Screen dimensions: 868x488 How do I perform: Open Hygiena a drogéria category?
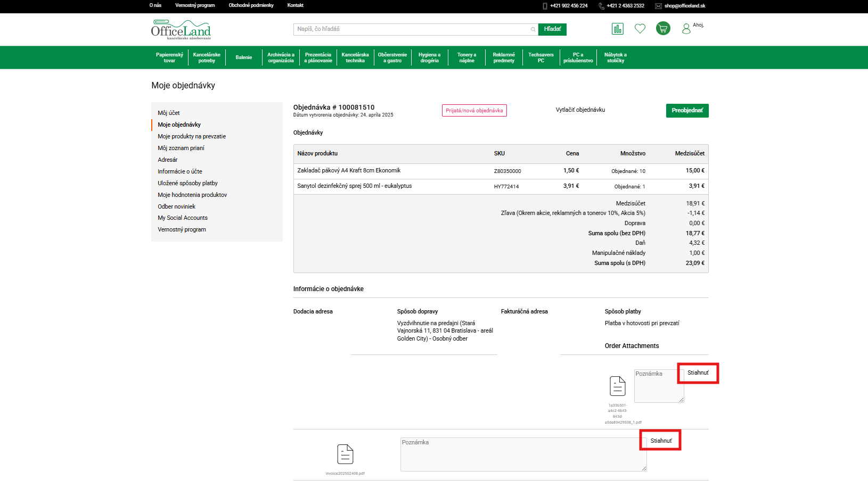[x=429, y=57]
